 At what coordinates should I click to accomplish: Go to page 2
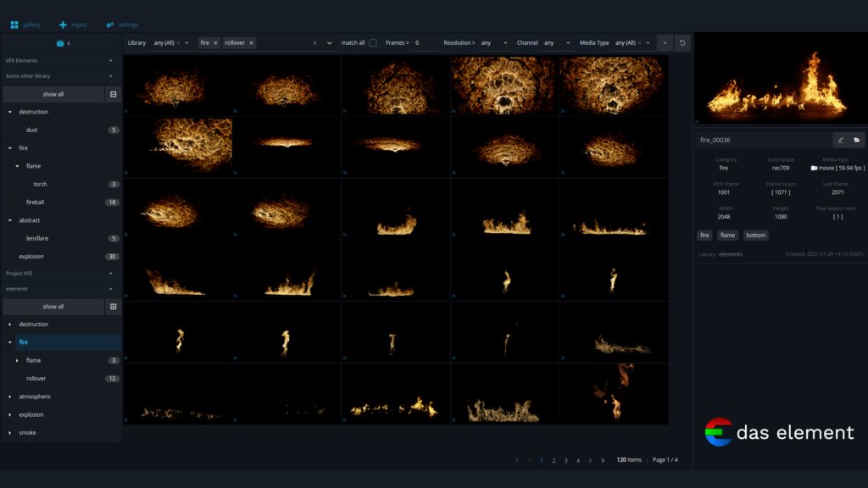click(554, 460)
